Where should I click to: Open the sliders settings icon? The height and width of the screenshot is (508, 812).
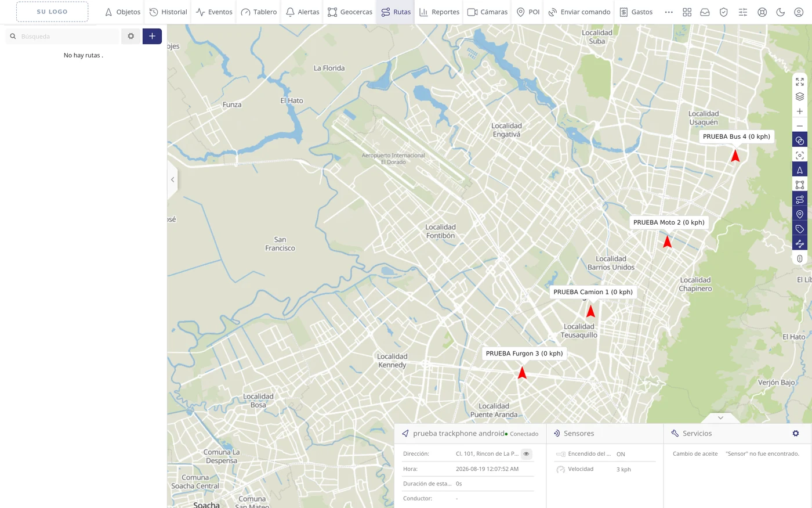(x=743, y=12)
